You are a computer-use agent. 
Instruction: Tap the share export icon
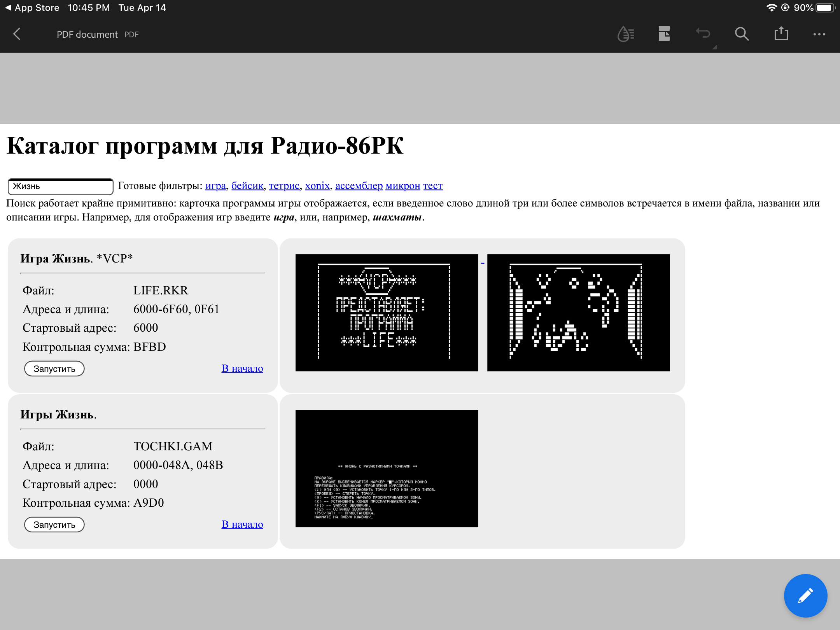(x=780, y=34)
